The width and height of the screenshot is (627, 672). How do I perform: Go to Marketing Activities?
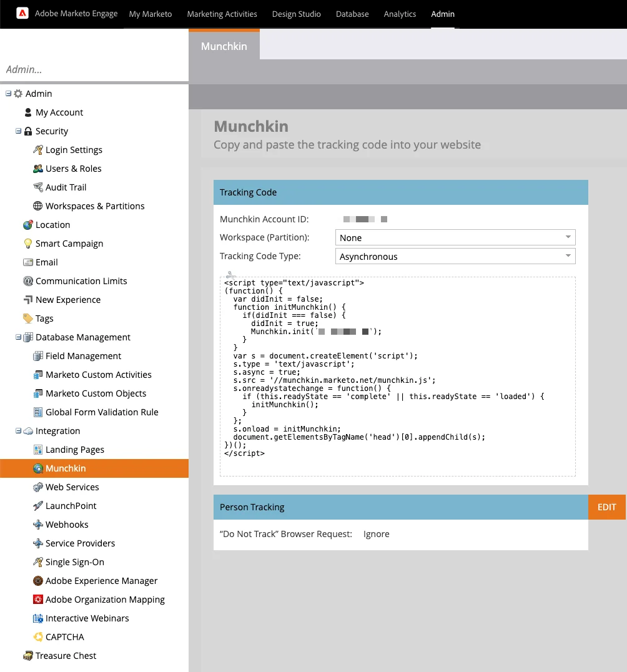222,14
